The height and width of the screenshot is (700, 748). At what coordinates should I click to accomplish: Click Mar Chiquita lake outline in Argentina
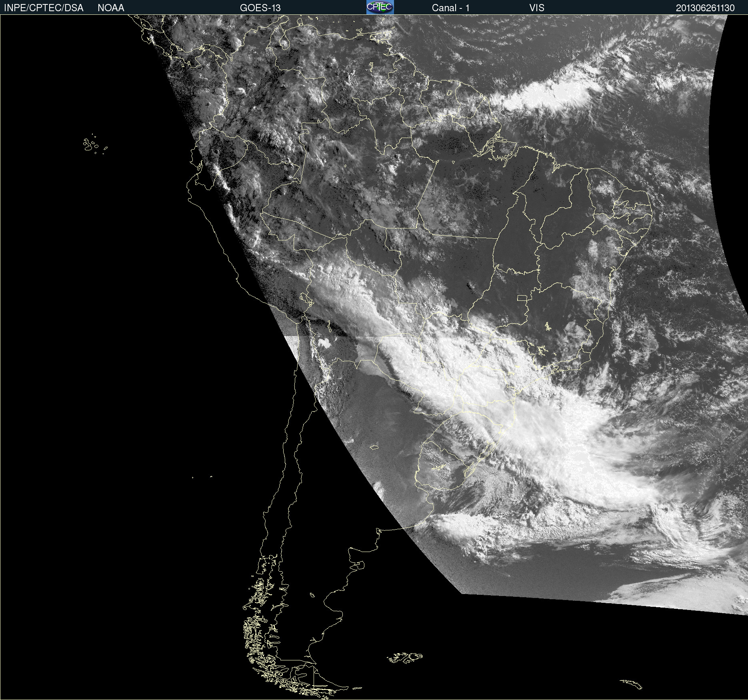[x=374, y=447]
